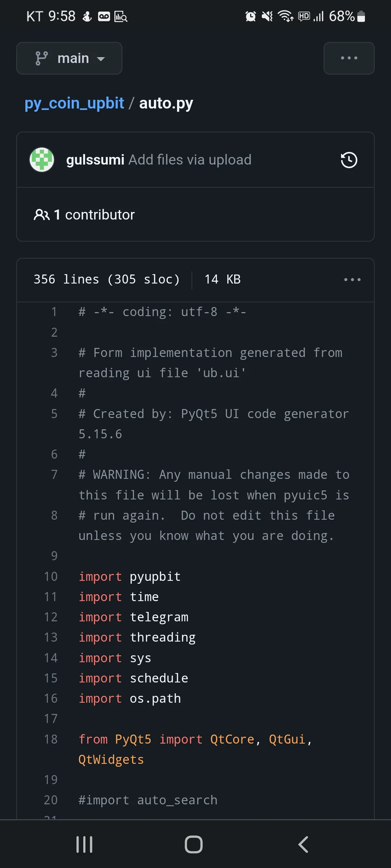
Task: View file commit history clock icon
Action: pyautogui.click(x=349, y=160)
